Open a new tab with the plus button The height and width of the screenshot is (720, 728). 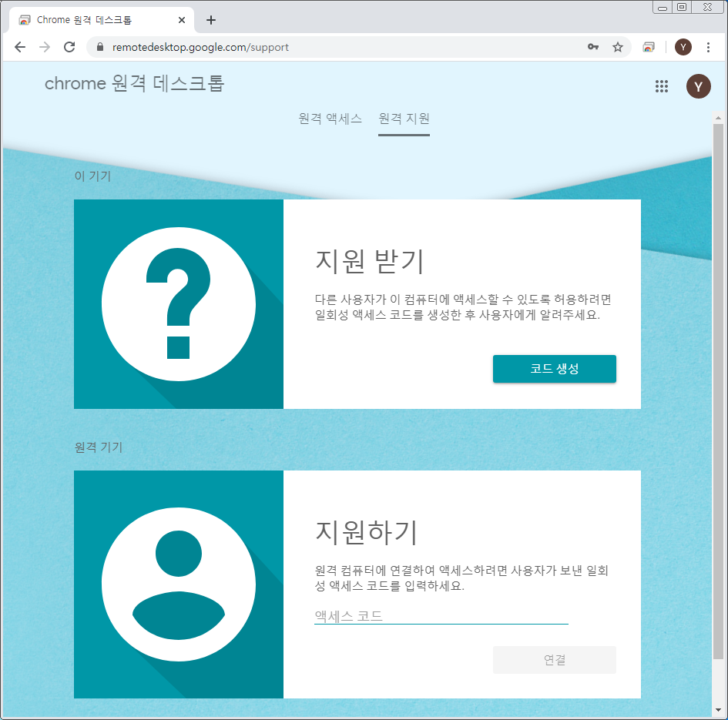[211, 20]
